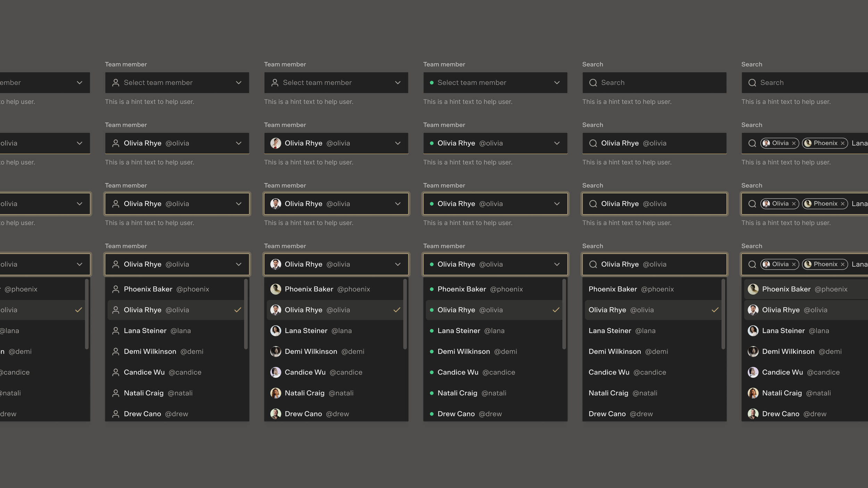868x488 pixels.
Task: Click Olivia's avatar in unfocused Team member dropdown
Action: pyautogui.click(x=276, y=143)
